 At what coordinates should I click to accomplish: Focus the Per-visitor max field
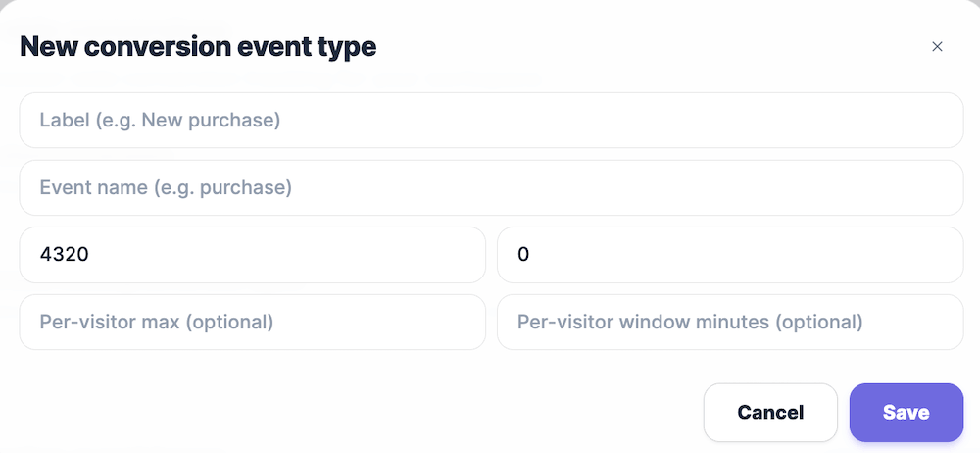[x=252, y=322]
